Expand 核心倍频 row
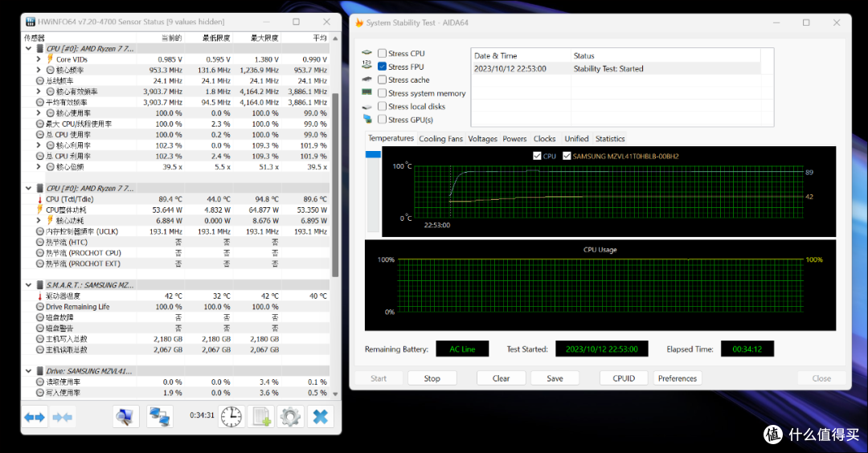868x453 pixels. (x=39, y=166)
